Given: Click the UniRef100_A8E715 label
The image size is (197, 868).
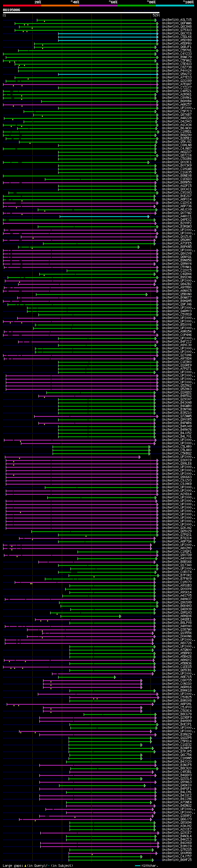Looking at the screenshot, I should pos(177,677).
